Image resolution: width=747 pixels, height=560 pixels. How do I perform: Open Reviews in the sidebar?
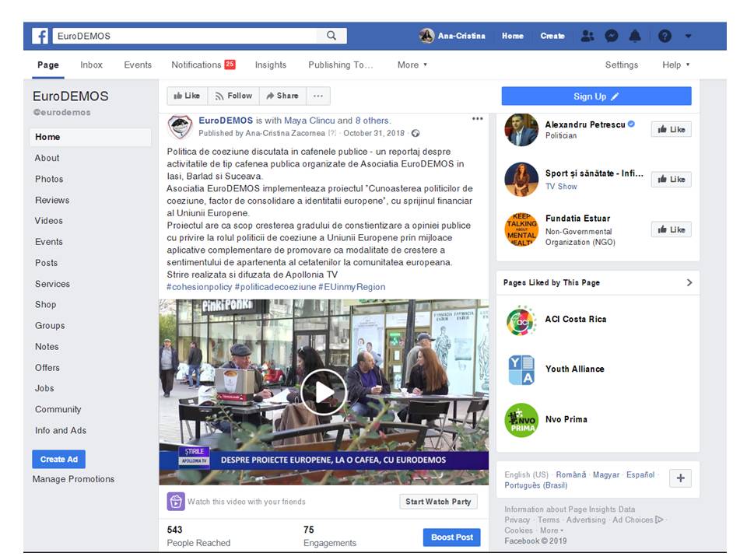pyautogui.click(x=52, y=200)
